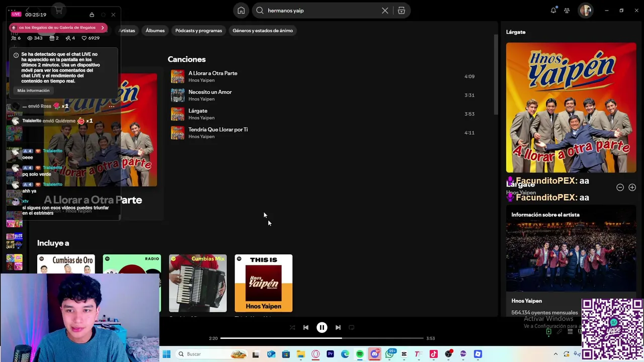Click the search box containing 'hermanos yaip'
644x362 pixels.
point(322,11)
